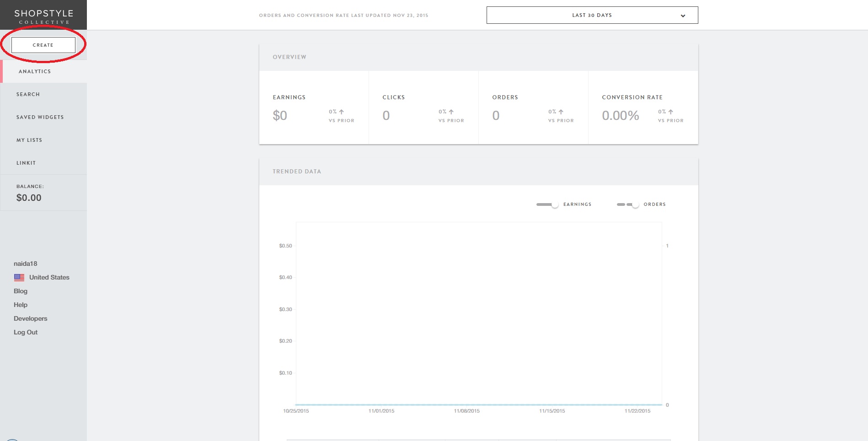Go to Search in the sidebar

click(28, 94)
